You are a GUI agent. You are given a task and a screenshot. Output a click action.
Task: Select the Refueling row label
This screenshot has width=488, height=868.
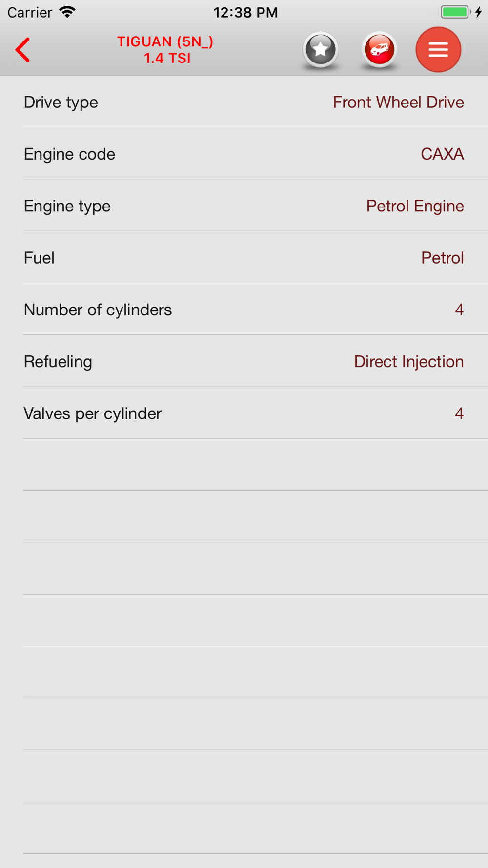pyautogui.click(x=58, y=362)
